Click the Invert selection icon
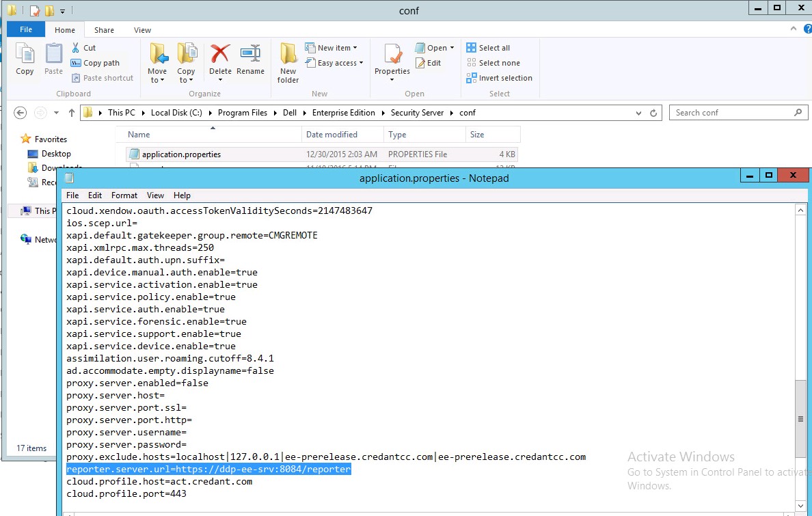812x516 pixels. coord(499,77)
